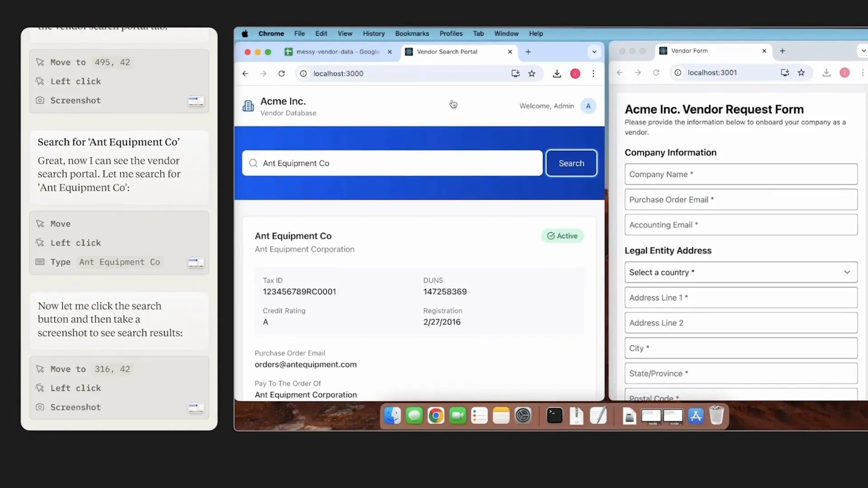868x488 pixels.
Task: Switch to messy-vendor-data Google tab
Action: pyautogui.click(x=337, y=52)
